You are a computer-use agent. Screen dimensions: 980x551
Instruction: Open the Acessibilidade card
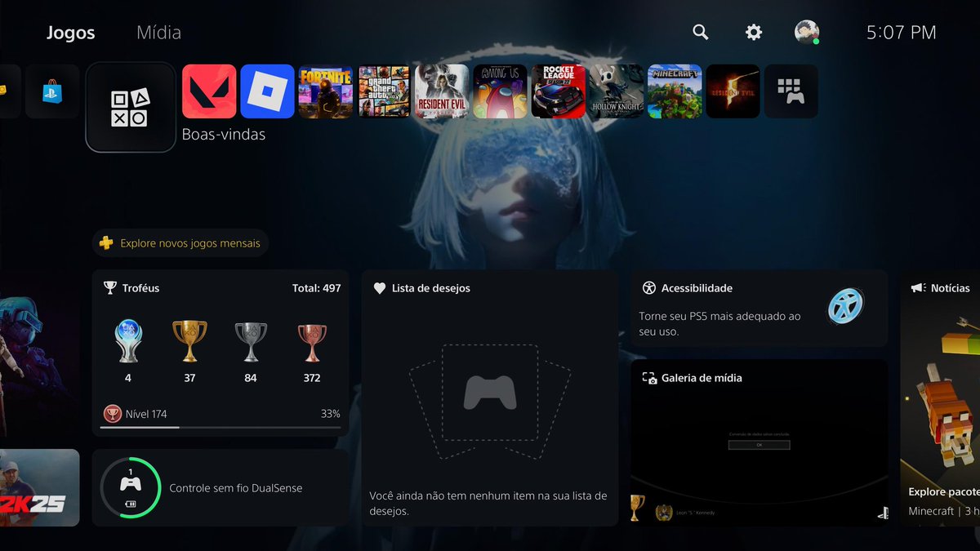(759, 309)
